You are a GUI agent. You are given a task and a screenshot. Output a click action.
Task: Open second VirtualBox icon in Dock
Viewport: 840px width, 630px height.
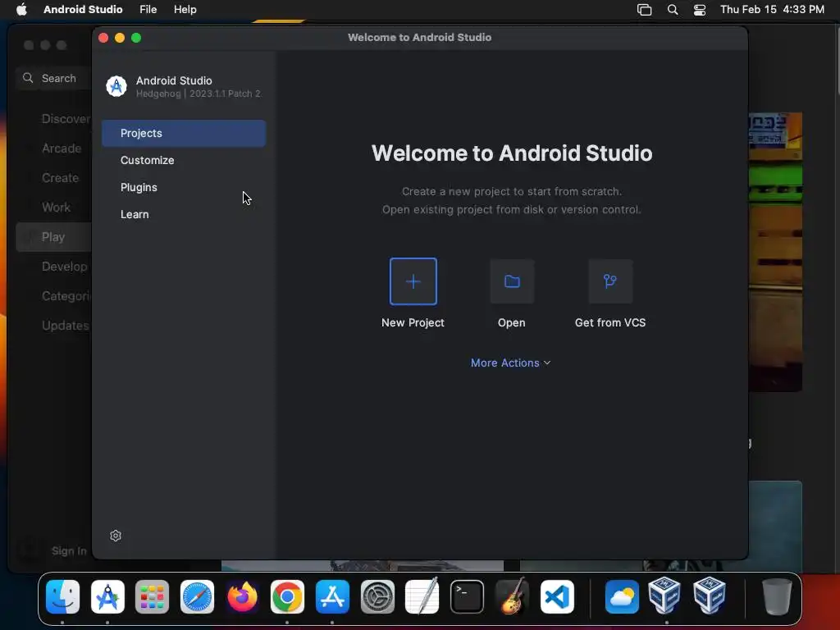tap(710, 596)
